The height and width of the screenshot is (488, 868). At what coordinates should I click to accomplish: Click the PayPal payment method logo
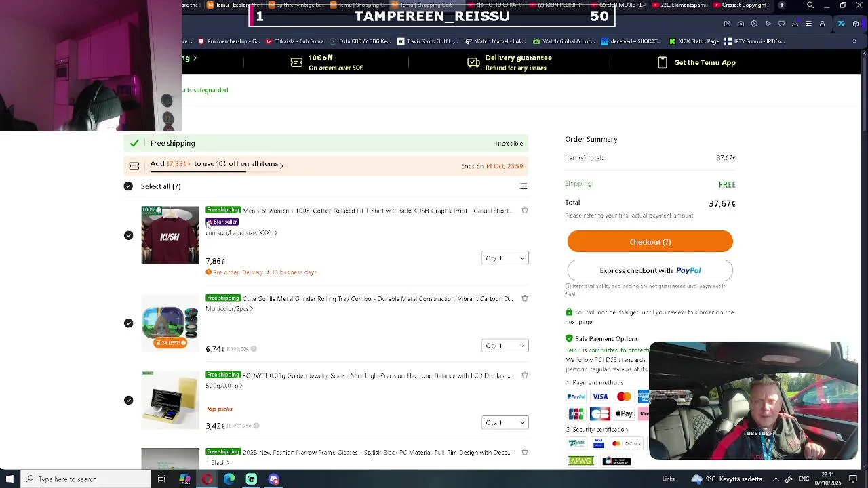[x=576, y=396]
